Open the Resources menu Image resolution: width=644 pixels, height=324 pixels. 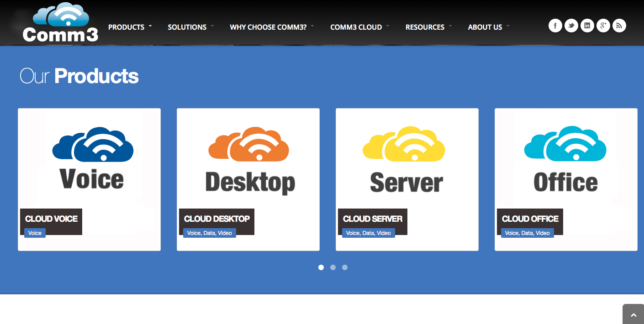pos(425,27)
